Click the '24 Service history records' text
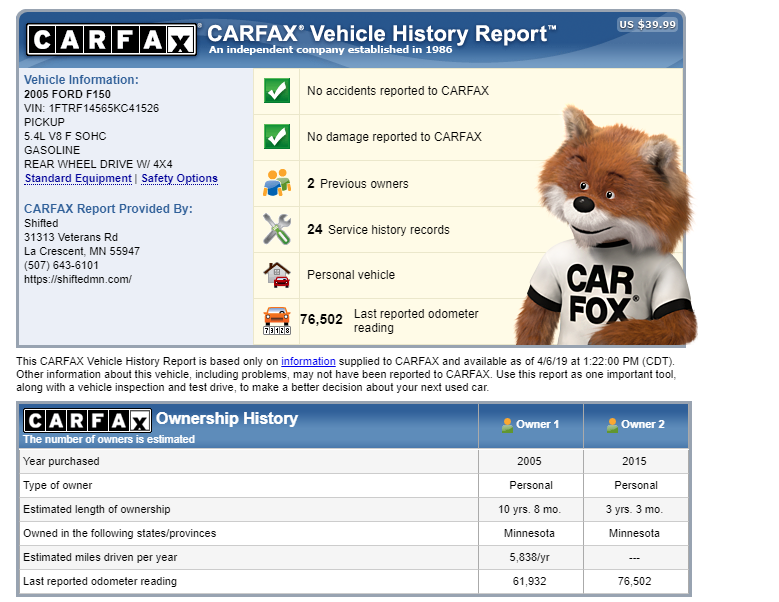Screen dimensions: 779x602 coord(378,229)
